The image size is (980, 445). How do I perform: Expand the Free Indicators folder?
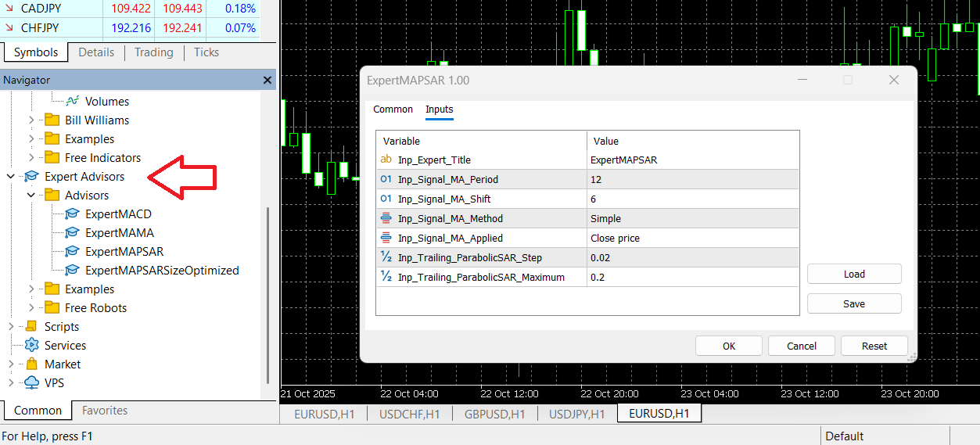32,157
